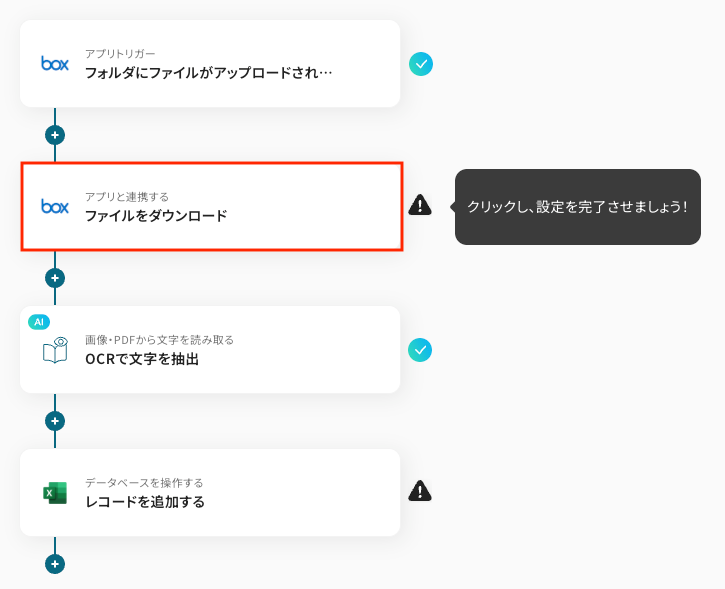Click the Excel icon in record step
This screenshot has height=589, width=725.
(55, 492)
